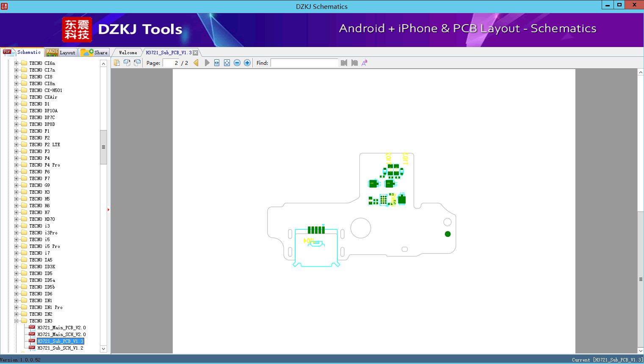Viewport: 644px width, 364px height.
Task: Click PDF icon of H3721_Sub_SCH_V1.2
Action: click(x=32, y=347)
